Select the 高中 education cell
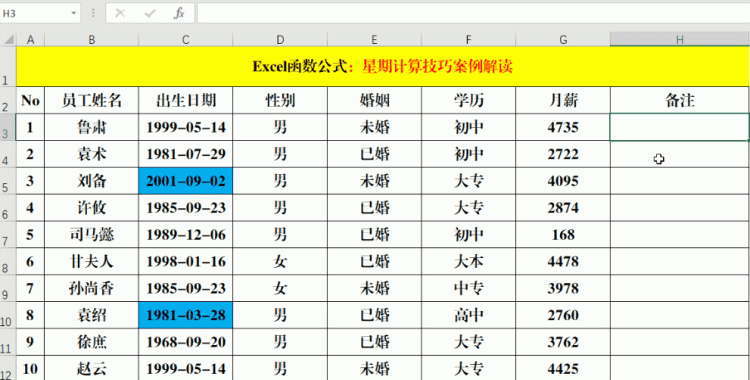The image size is (750, 380). [468, 315]
